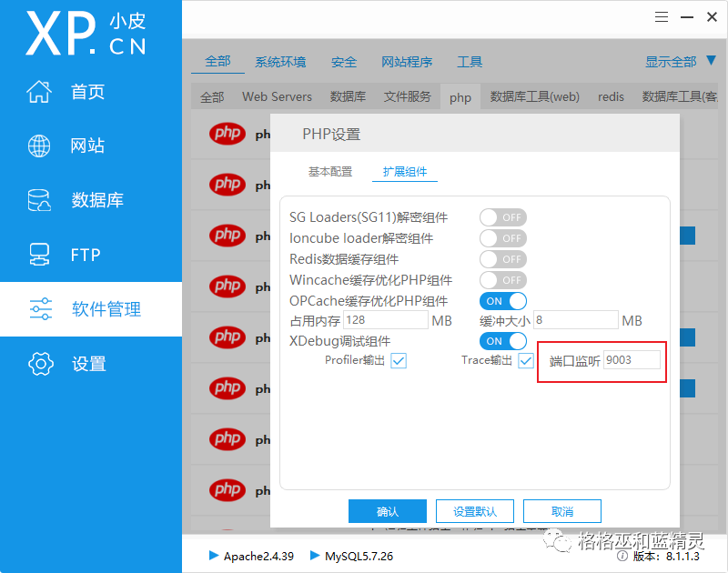This screenshot has width=728, height=573.
Task: Click the FTP server icon
Action: click(39, 255)
